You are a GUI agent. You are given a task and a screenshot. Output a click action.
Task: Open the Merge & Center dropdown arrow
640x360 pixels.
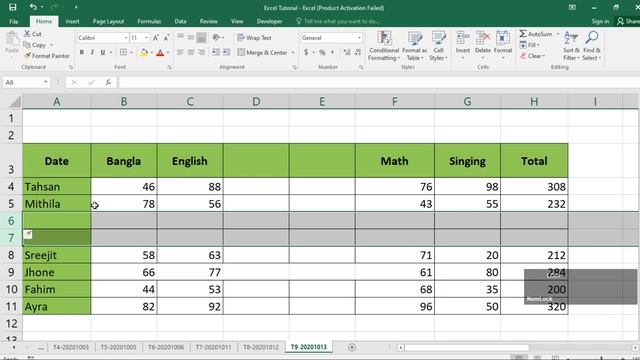click(x=293, y=53)
